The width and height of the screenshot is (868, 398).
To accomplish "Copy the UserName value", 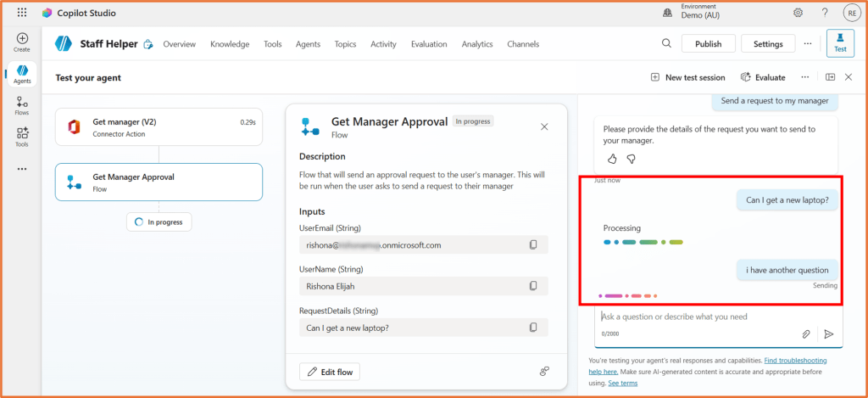I will 533,285.
